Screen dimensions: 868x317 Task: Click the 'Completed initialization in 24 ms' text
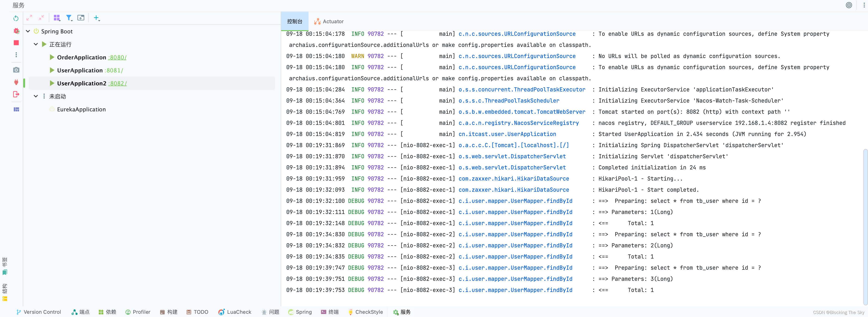pyautogui.click(x=652, y=167)
